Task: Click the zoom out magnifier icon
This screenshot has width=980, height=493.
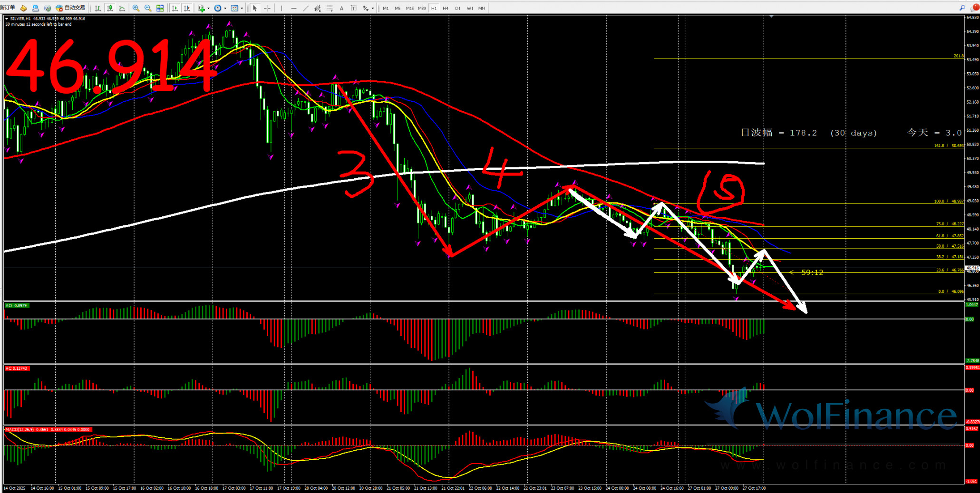Action: 148,8
